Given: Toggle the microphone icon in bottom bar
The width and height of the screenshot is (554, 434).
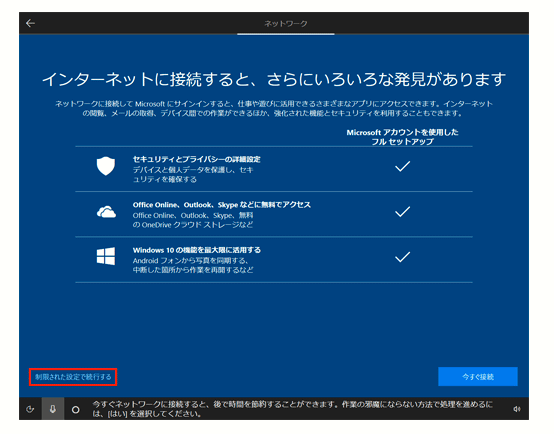Looking at the screenshot, I should (x=53, y=409).
